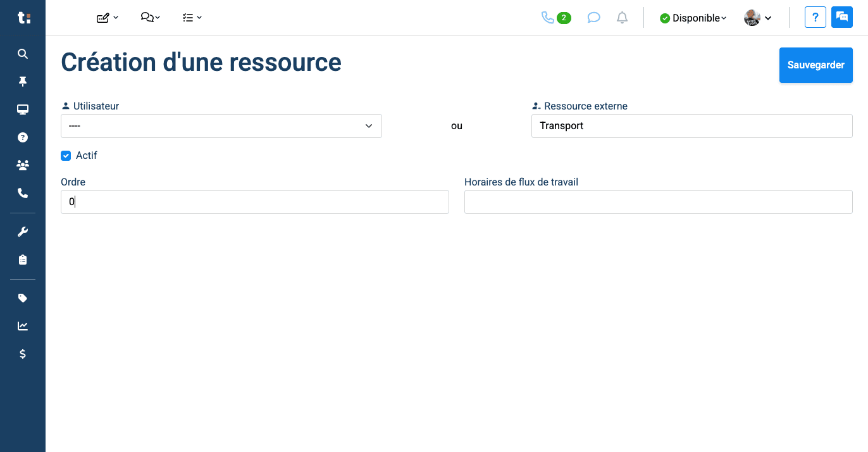The height and width of the screenshot is (452, 868).
Task: Expand the create/edit pencil menu
Action: tap(108, 18)
